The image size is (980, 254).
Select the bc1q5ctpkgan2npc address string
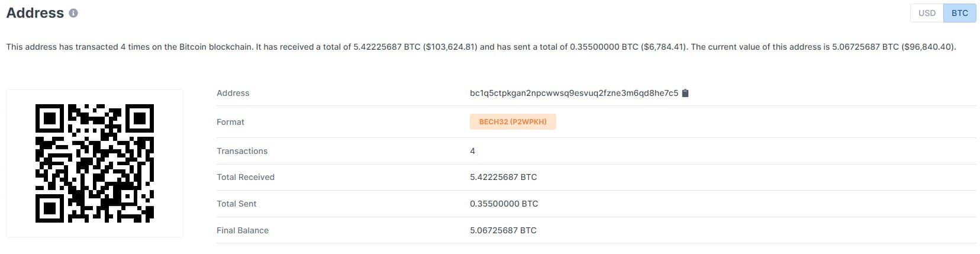[574, 93]
